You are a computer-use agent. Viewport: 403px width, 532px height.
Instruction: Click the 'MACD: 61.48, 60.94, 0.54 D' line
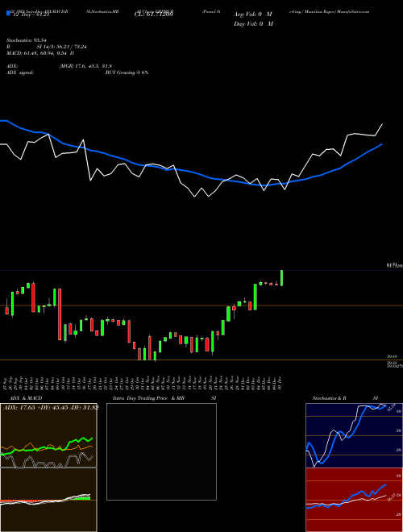coord(40,53)
